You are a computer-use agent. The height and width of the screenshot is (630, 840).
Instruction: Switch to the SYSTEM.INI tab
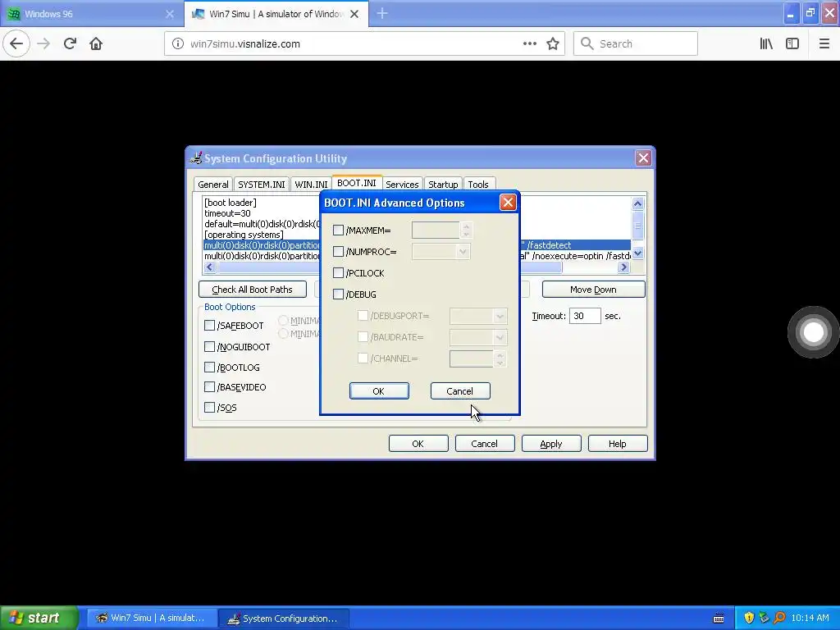click(261, 185)
